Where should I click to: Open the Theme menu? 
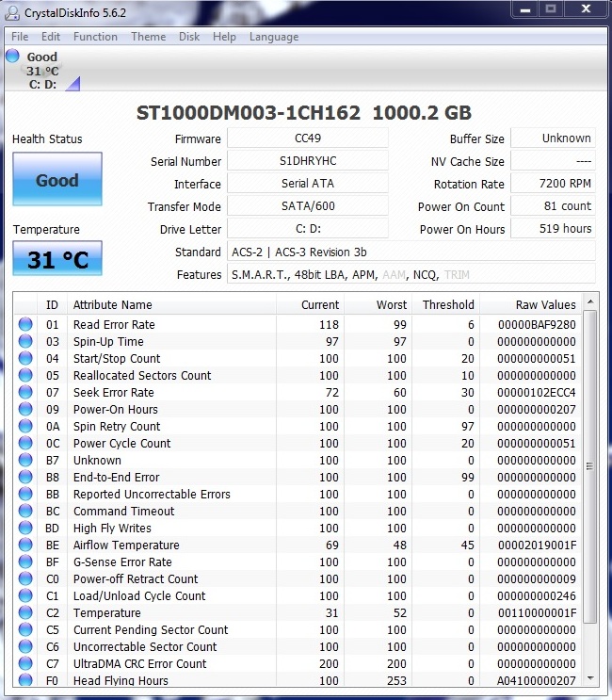coord(148,37)
